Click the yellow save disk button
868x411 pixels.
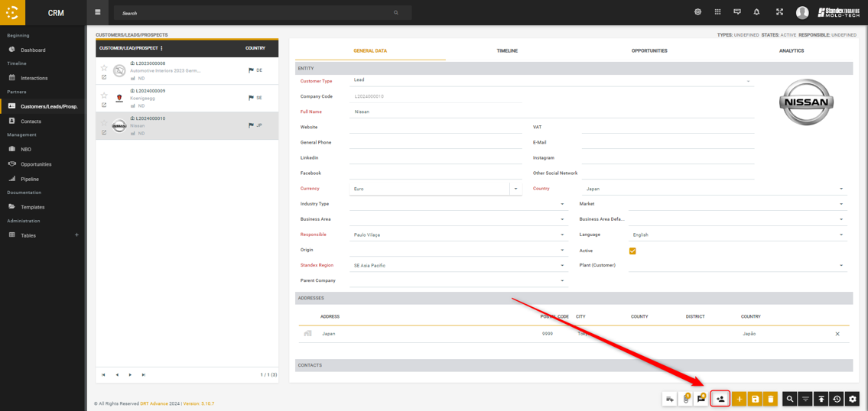[x=755, y=399]
